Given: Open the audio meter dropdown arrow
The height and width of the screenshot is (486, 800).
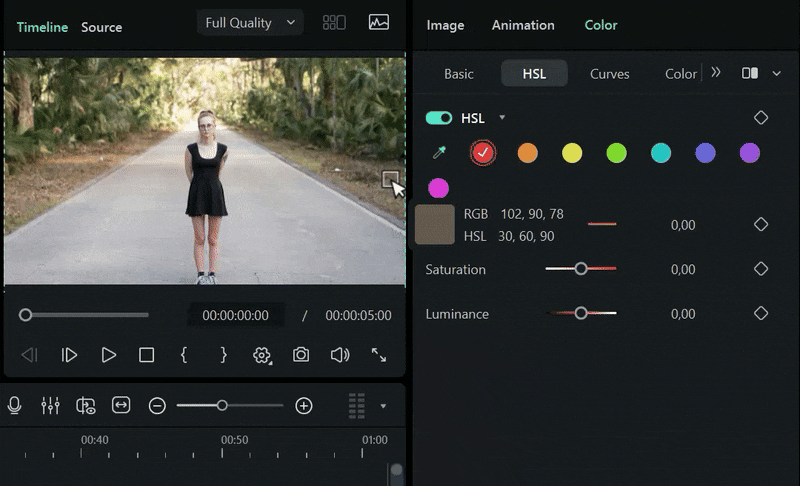Looking at the screenshot, I should click(383, 406).
